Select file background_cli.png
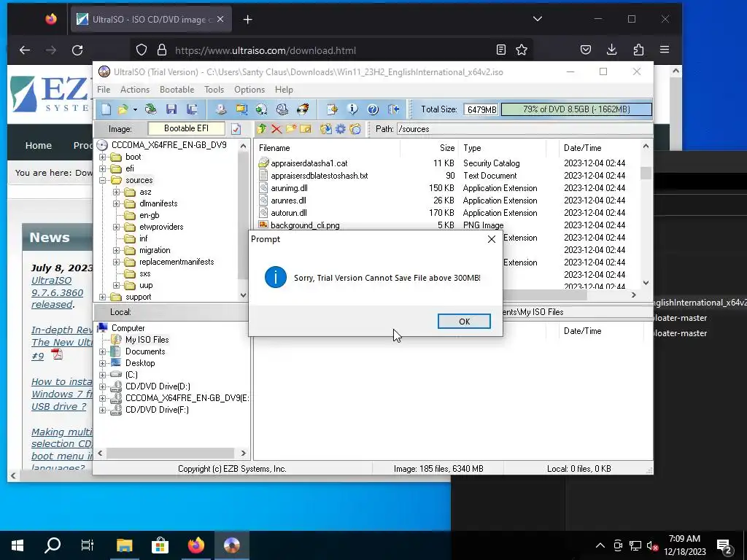Viewport: 747px width, 560px height. [x=306, y=225]
